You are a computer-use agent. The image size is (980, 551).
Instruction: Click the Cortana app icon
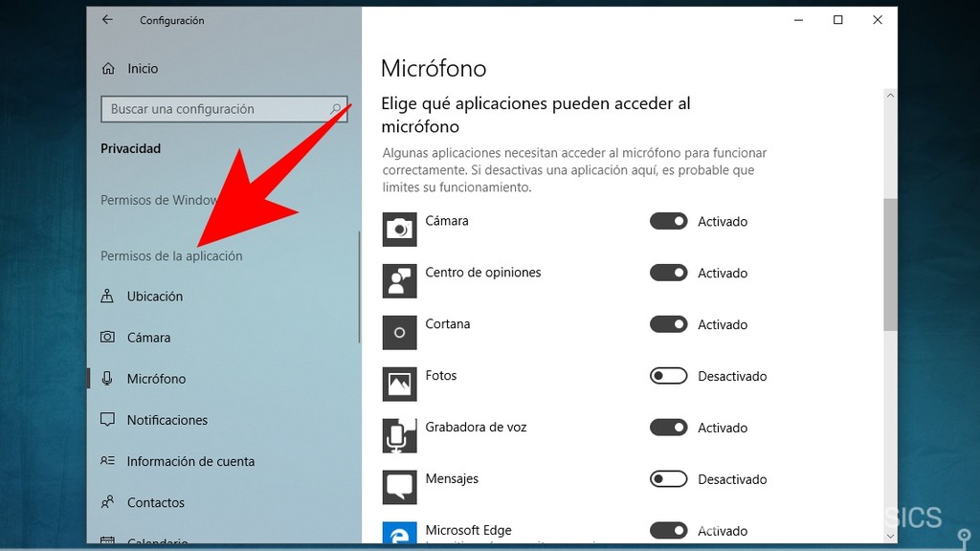click(399, 332)
